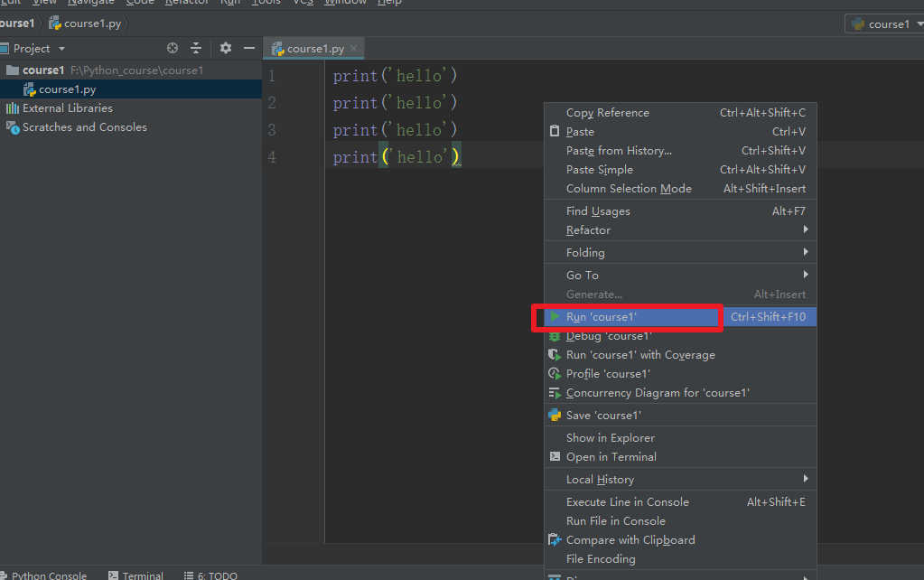
Task: Click the TODO list icon at bottom
Action: (x=189, y=575)
